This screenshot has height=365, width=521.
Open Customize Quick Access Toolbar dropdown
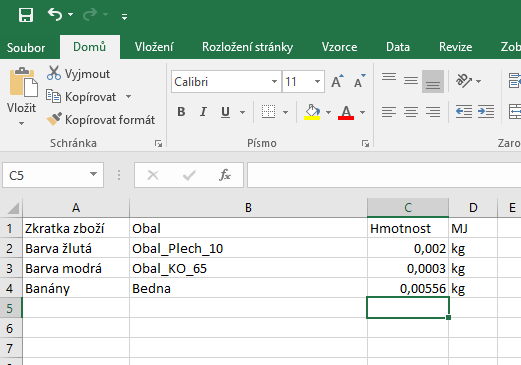point(124,16)
